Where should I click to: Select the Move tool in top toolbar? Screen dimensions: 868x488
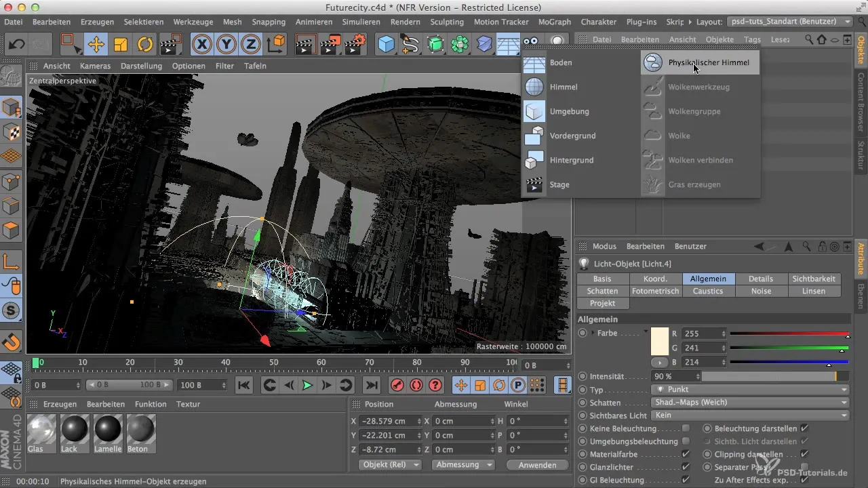click(x=96, y=45)
